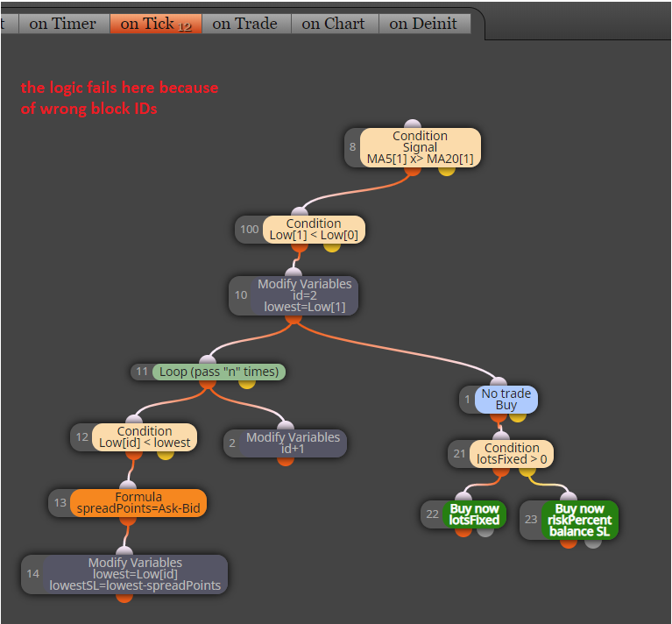Click yellow output connector of No trade Buy
Viewport: 672px width, 624px height.
[518, 417]
